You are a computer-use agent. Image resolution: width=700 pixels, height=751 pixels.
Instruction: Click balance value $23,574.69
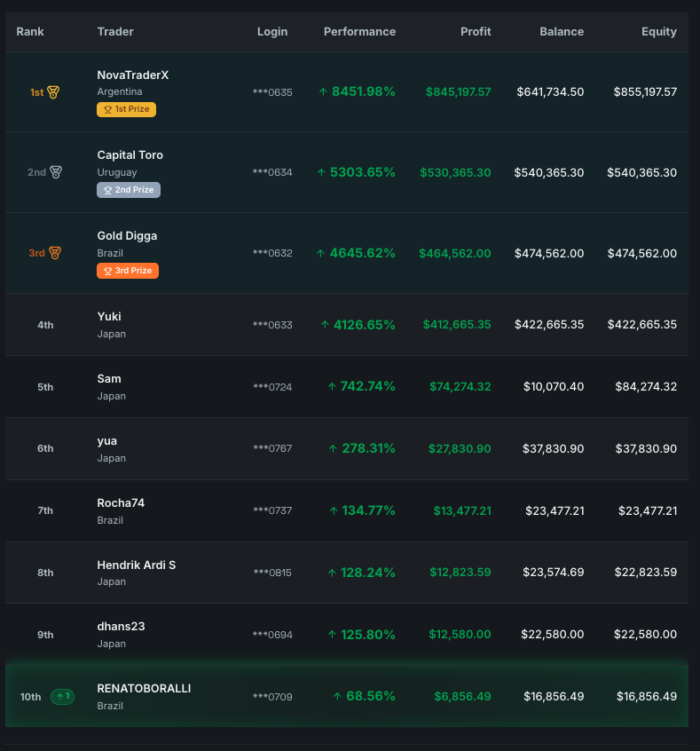(x=553, y=573)
